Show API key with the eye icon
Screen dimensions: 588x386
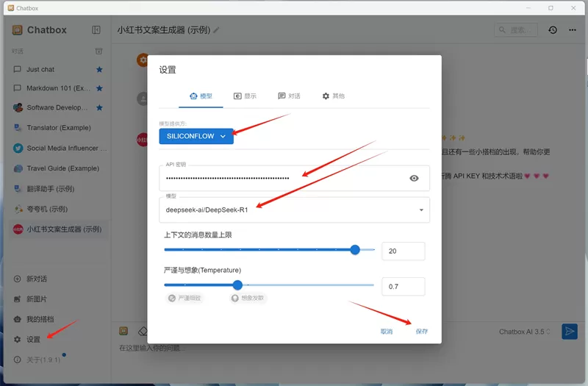[414, 178]
